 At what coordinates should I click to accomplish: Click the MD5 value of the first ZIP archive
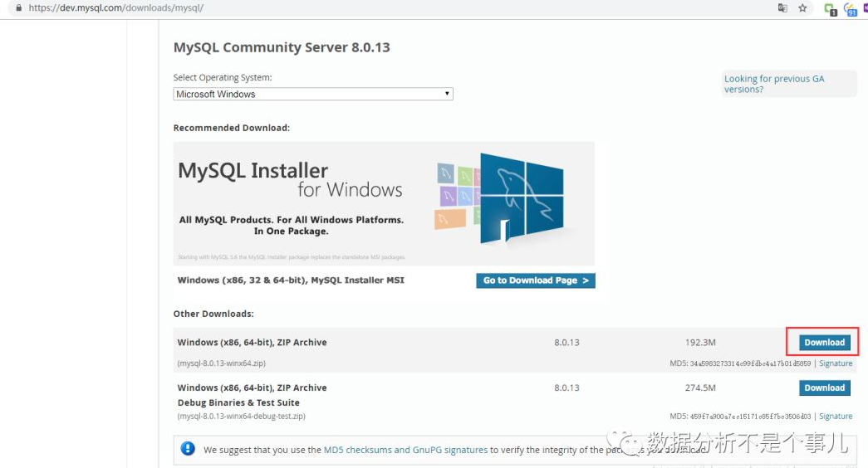click(x=750, y=363)
